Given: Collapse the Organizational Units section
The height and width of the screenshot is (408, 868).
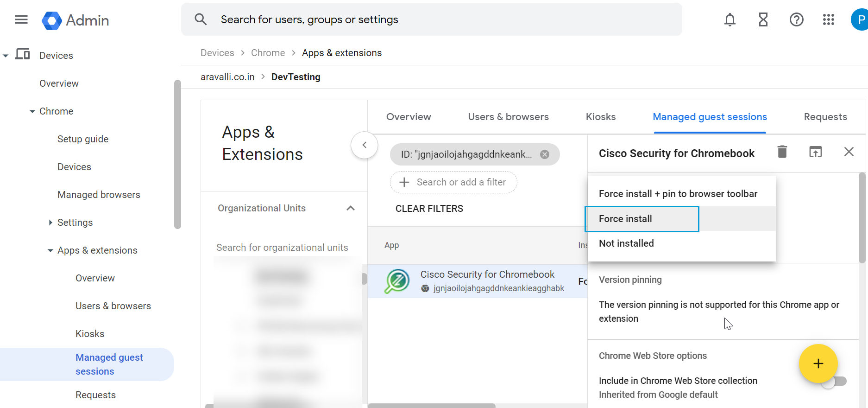Looking at the screenshot, I should (351, 208).
